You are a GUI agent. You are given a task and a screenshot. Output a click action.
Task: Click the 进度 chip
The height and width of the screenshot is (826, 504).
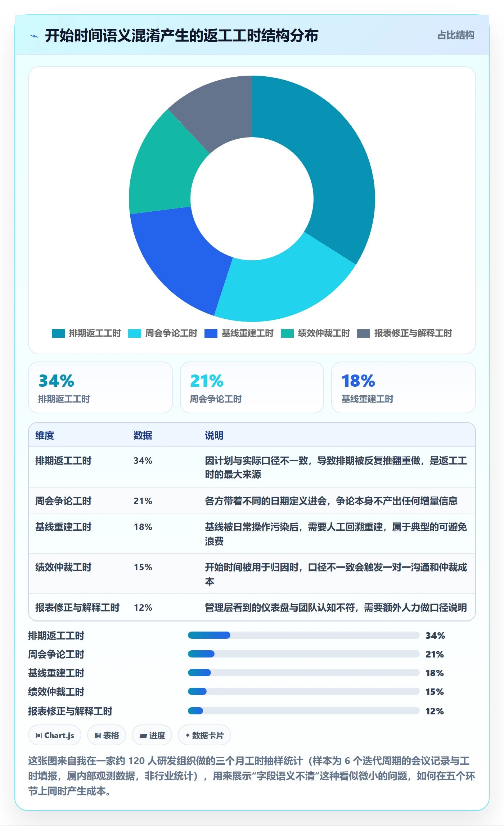pos(152,735)
